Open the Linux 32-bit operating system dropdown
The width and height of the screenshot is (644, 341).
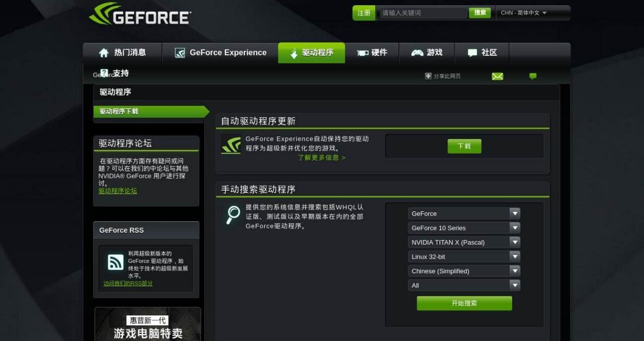click(464, 257)
